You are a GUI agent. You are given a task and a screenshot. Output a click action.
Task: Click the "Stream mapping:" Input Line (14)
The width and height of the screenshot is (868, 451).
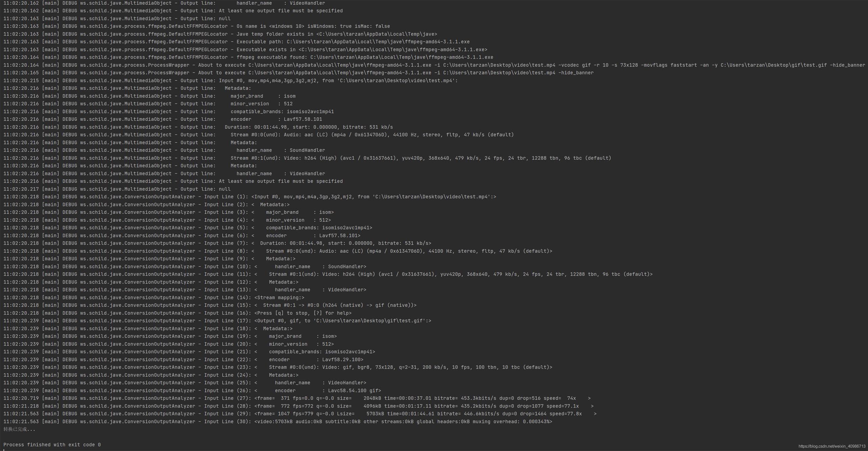click(279, 298)
